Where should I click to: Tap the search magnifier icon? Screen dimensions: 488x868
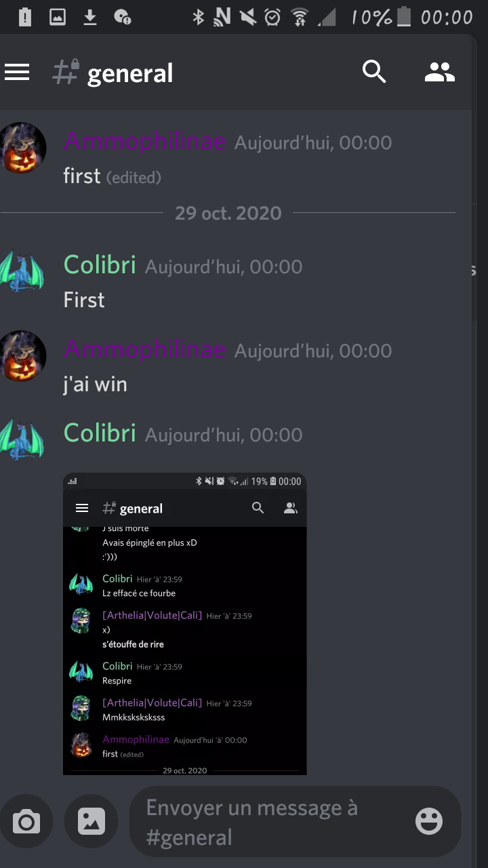(374, 72)
